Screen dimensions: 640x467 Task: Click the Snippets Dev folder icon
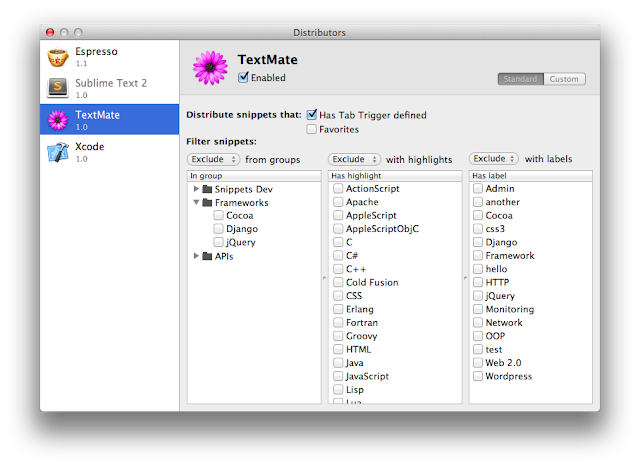pos(207,189)
